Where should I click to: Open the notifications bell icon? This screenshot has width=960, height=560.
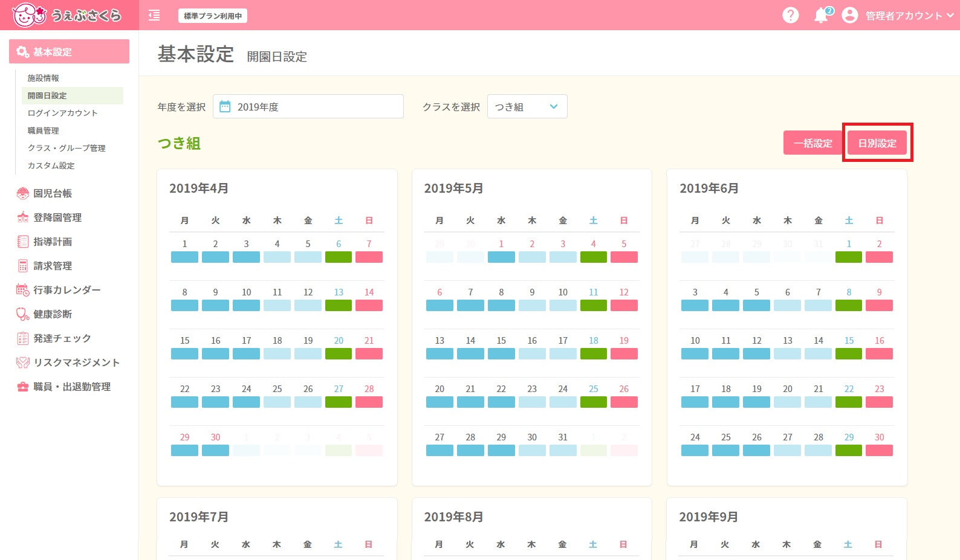click(x=822, y=15)
